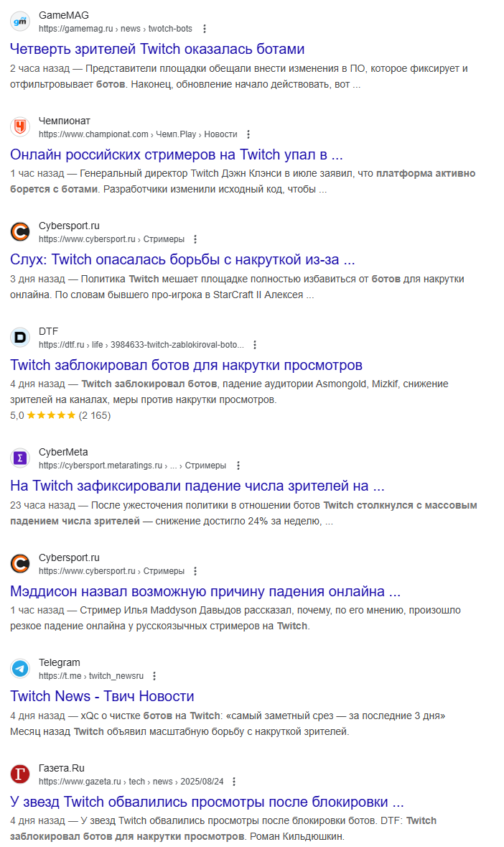This screenshot has width=504, height=847.
Task: Open the three-dot menu next to gazeta.ru URL
Action: pos(234,781)
